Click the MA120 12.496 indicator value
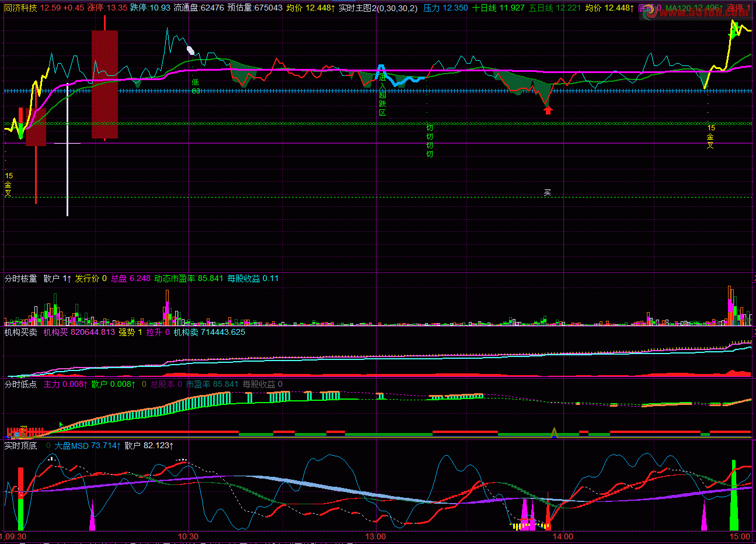The height and width of the screenshot is (544, 756). click(693, 8)
